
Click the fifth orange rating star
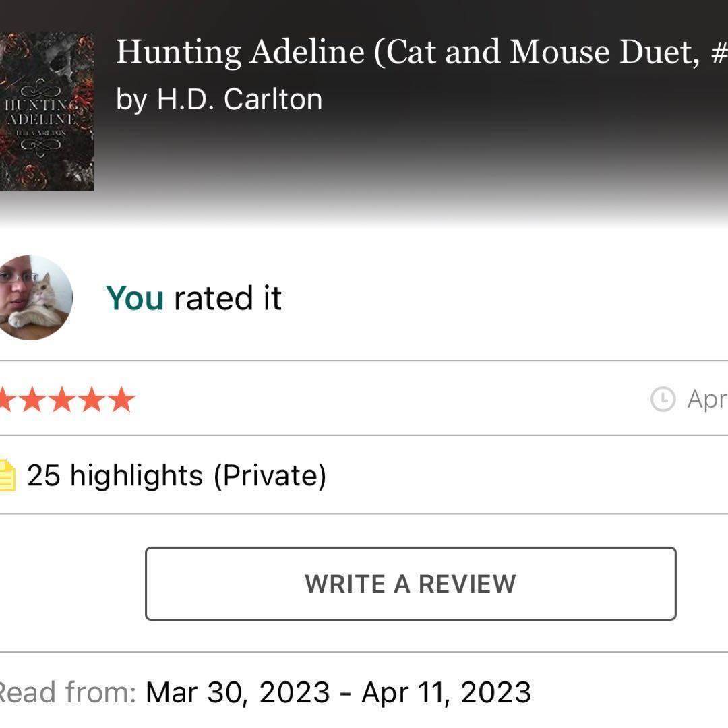tap(122, 400)
